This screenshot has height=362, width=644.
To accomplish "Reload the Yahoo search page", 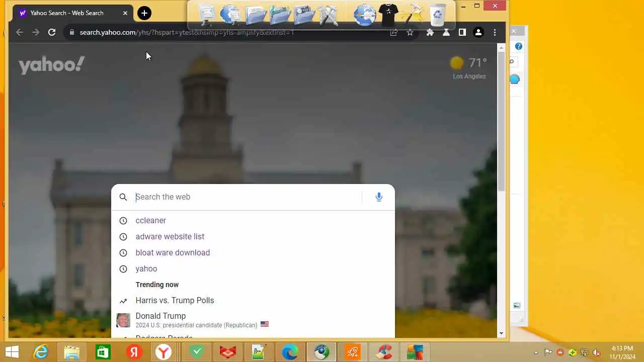I will pyautogui.click(x=52, y=32).
